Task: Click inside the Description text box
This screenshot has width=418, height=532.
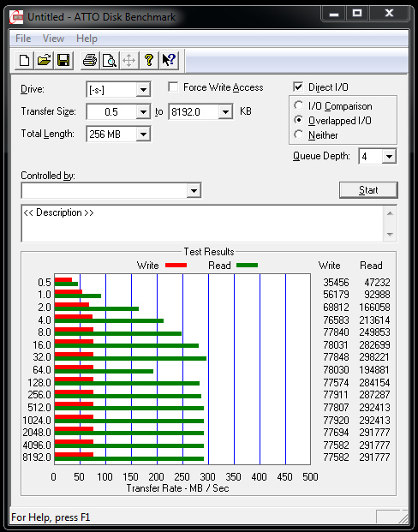Action: (x=202, y=224)
